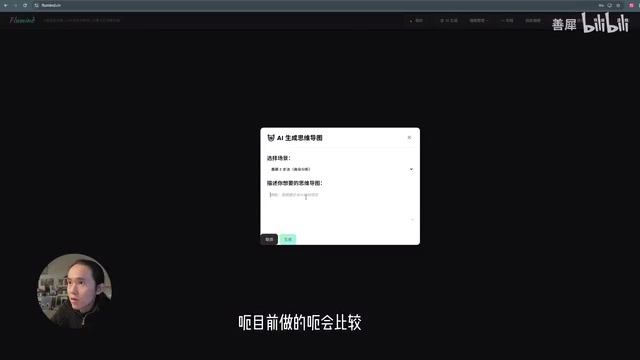
Task: Go back with the browser back arrow
Action: [x=6, y=5]
